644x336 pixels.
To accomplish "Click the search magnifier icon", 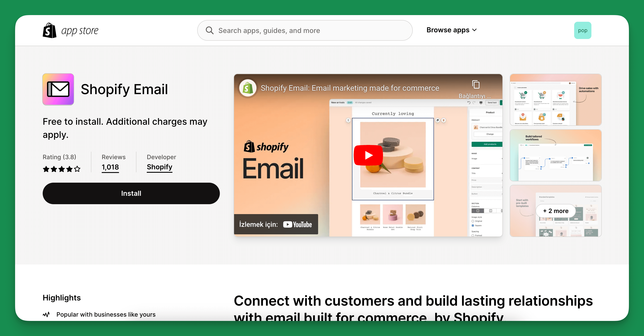I will click(210, 30).
